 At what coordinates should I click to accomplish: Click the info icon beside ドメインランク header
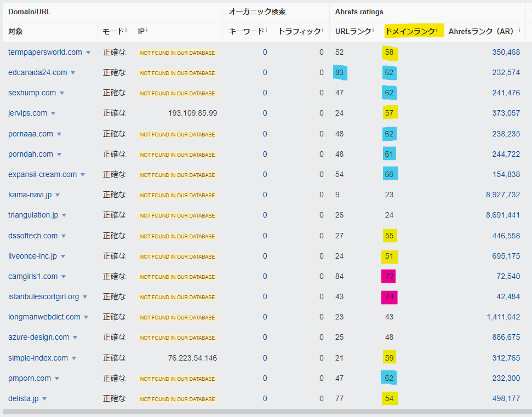pos(437,30)
